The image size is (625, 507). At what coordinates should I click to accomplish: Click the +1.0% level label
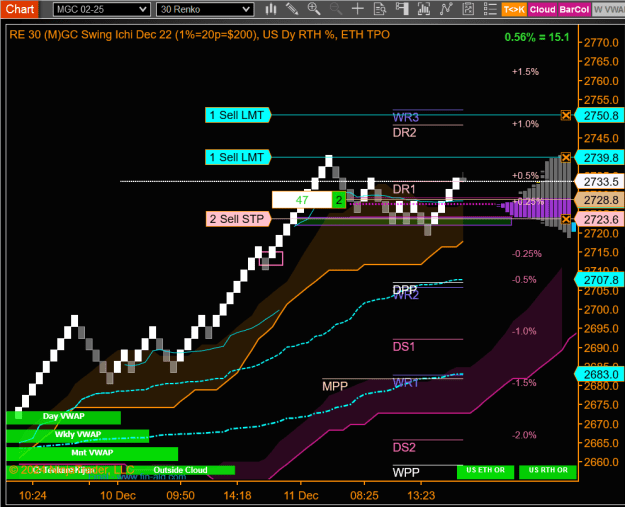click(525, 124)
